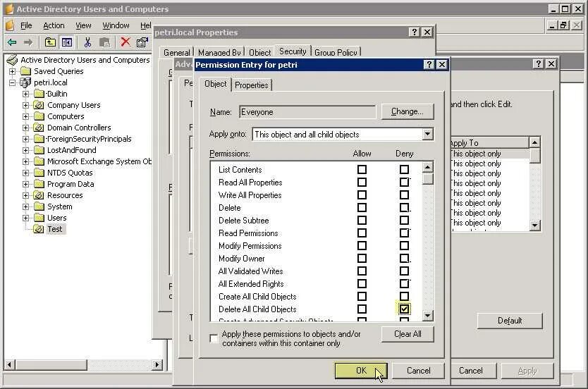
Task: Click the Computers folder icon
Action: 39,116
